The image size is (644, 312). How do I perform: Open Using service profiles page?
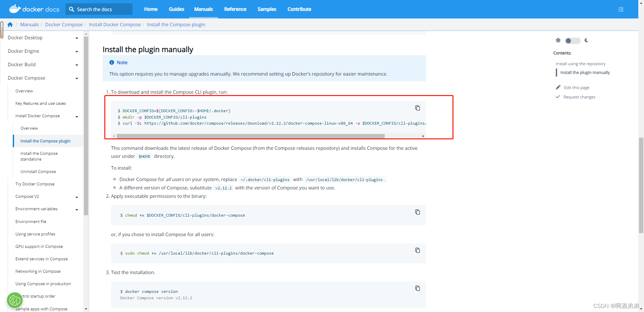pos(35,234)
